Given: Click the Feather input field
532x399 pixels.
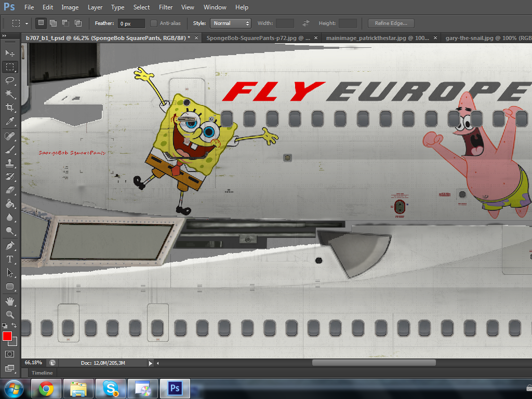Looking at the screenshot, I should pos(131,23).
